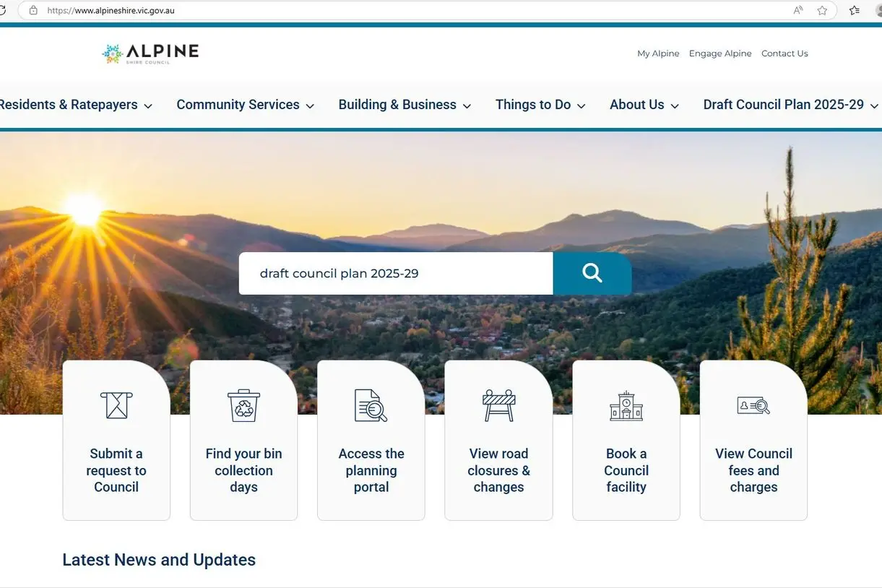882x588 pixels.
Task: Open the Engage Alpine link
Action: coord(719,53)
